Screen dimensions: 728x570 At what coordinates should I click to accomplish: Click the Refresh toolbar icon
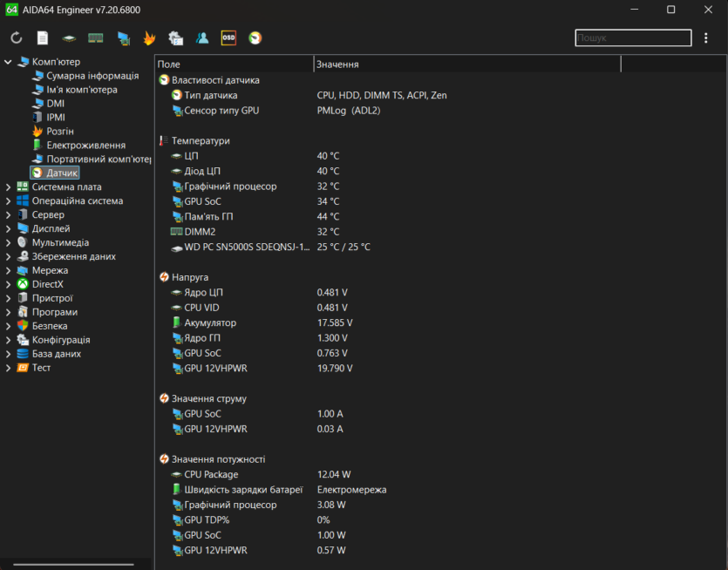tap(17, 38)
